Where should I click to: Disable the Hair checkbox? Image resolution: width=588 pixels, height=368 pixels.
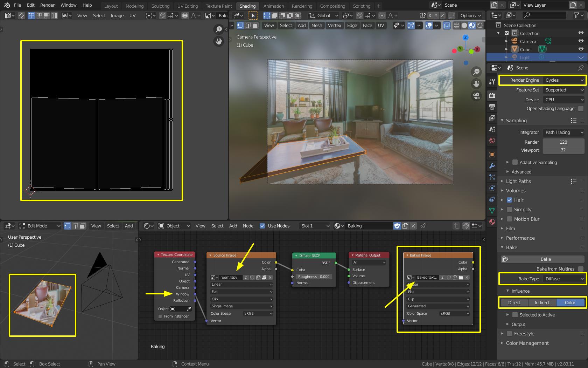(509, 200)
